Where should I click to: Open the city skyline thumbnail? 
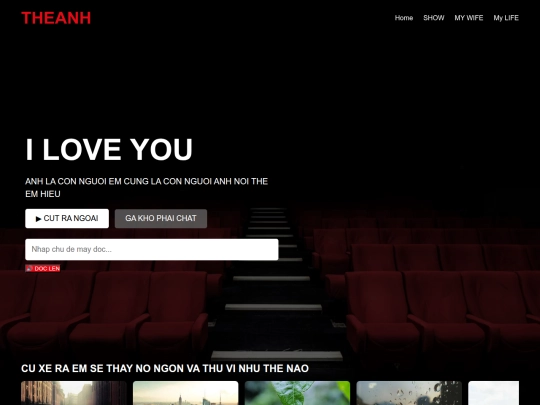(186, 393)
